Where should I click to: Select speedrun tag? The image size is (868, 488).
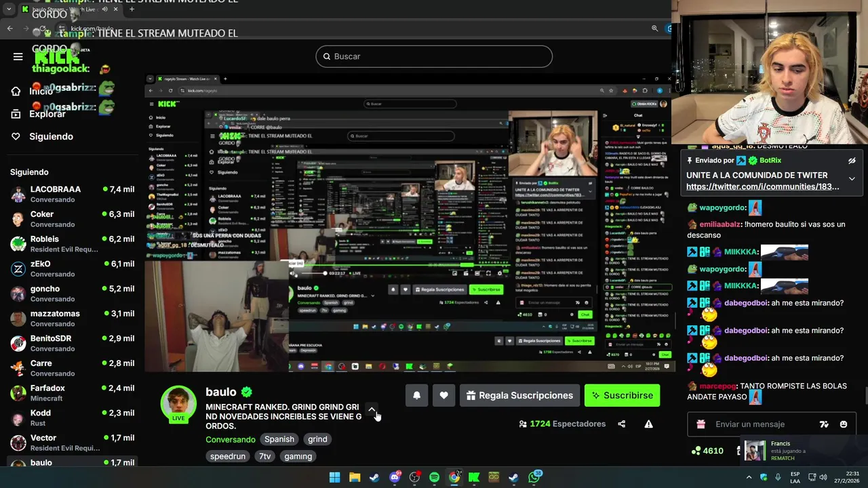[228, 456]
